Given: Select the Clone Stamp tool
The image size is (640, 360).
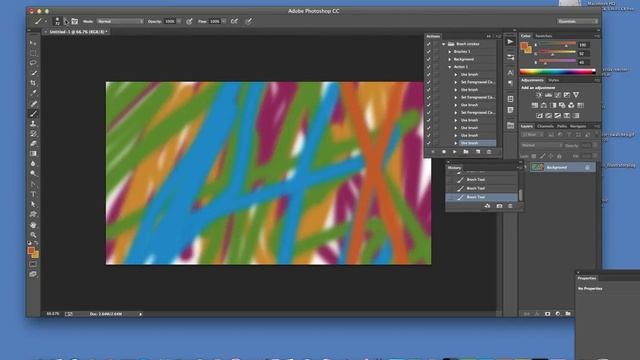Looking at the screenshot, I should (33, 123).
